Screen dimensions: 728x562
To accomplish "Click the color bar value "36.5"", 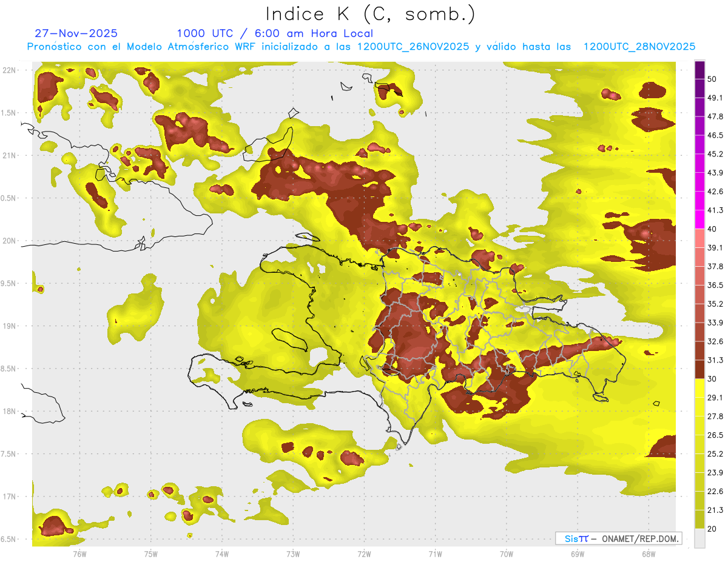I will [715, 285].
